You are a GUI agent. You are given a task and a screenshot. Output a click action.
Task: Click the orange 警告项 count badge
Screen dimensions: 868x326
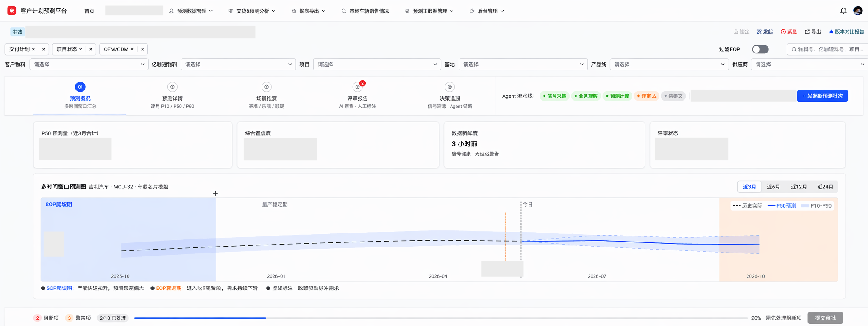(70, 318)
